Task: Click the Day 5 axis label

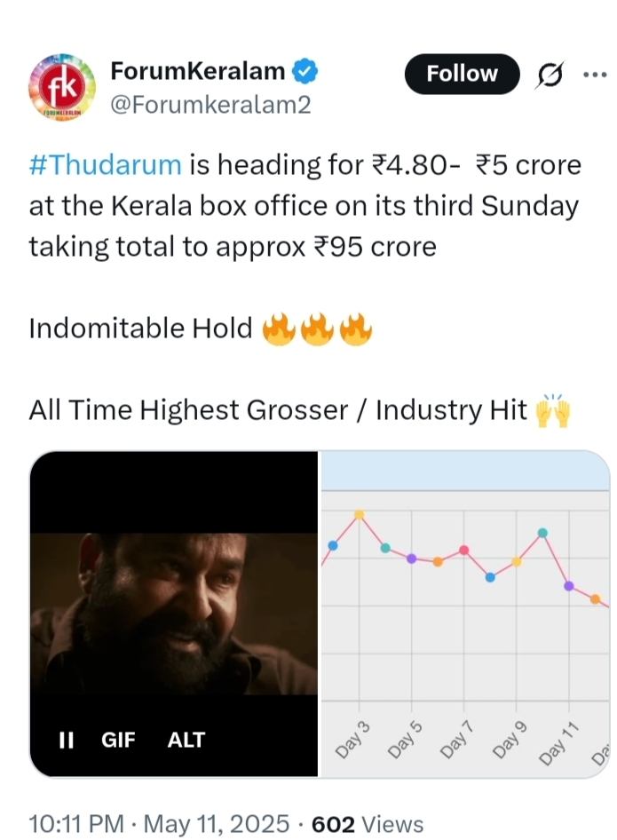Action: [405, 741]
